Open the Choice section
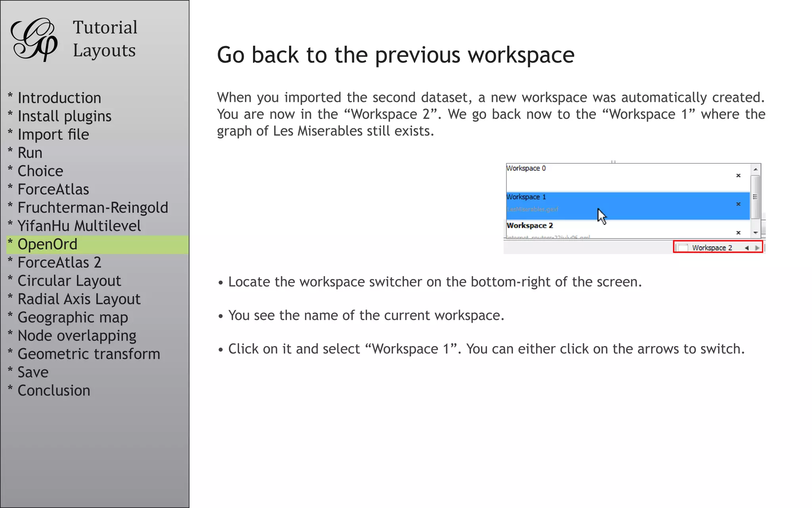This screenshot has width=812, height=508. [36, 171]
